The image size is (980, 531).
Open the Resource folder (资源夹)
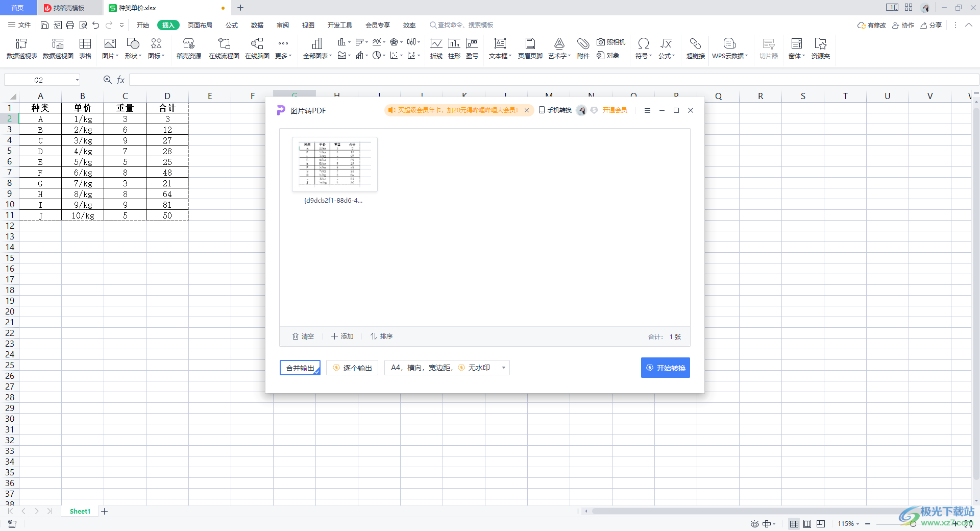point(821,49)
